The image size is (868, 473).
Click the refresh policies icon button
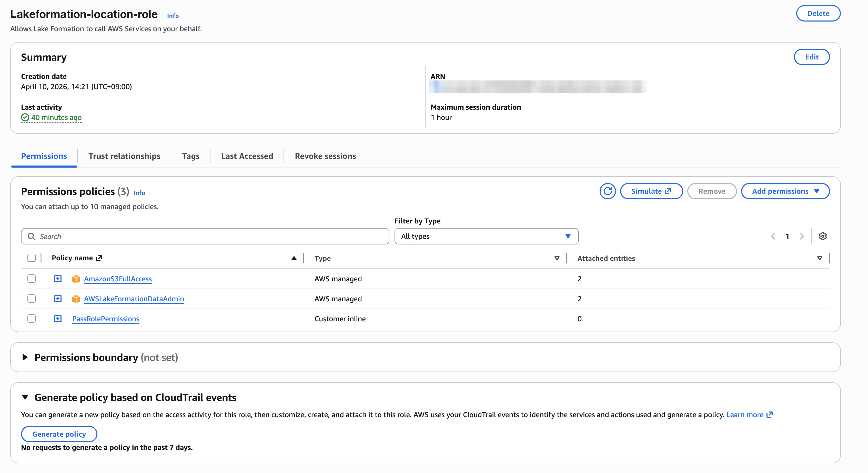pos(608,191)
